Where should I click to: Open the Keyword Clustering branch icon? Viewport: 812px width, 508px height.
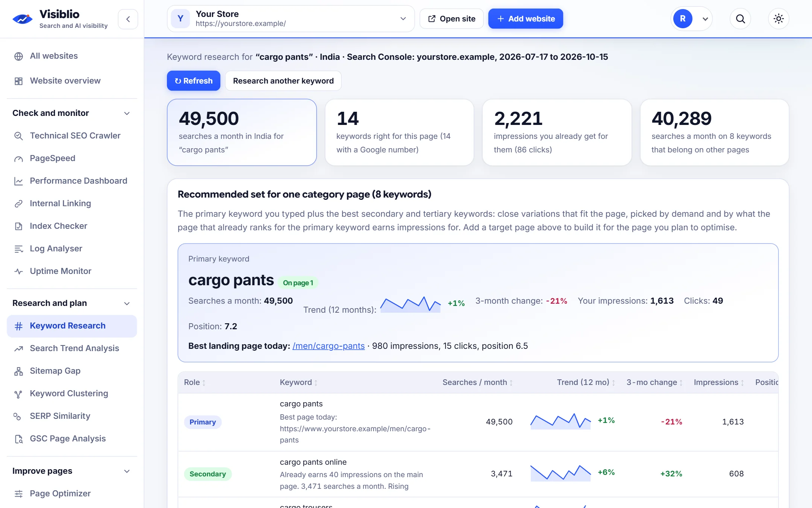[x=18, y=394]
